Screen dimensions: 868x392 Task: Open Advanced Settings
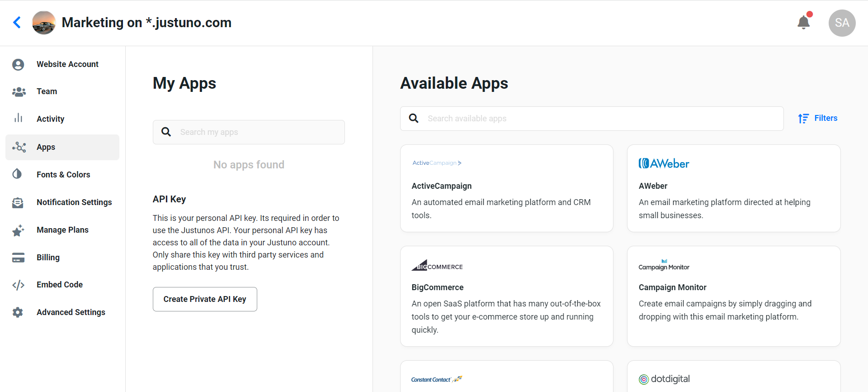[x=62, y=312]
